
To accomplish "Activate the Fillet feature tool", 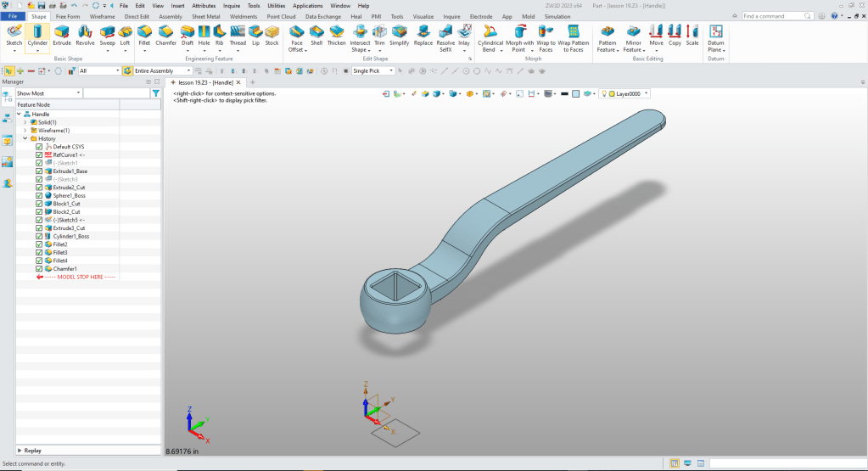I will 143,34.
